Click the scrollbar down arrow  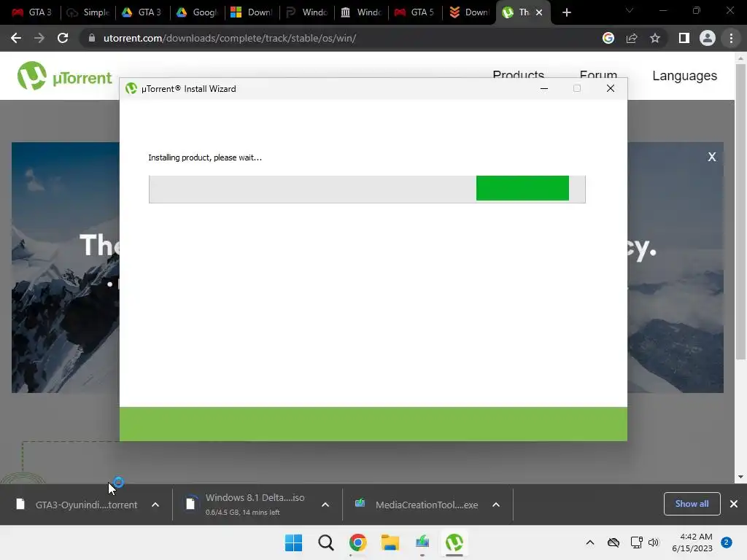(x=740, y=477)
